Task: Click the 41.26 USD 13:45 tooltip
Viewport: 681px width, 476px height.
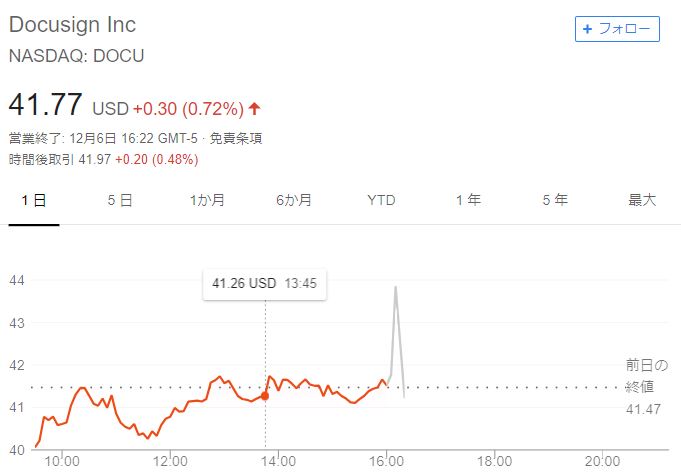Action: [x=264, y=284]
